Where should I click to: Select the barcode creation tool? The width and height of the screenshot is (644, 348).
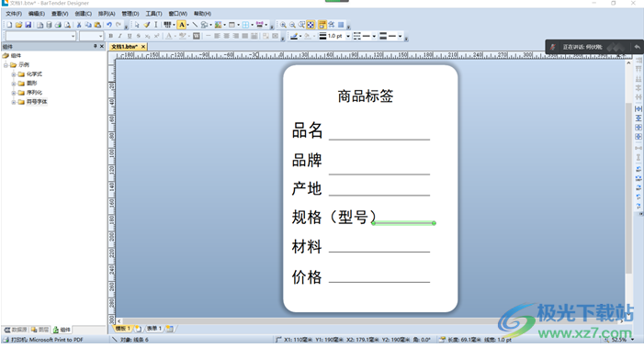[167, 25]
